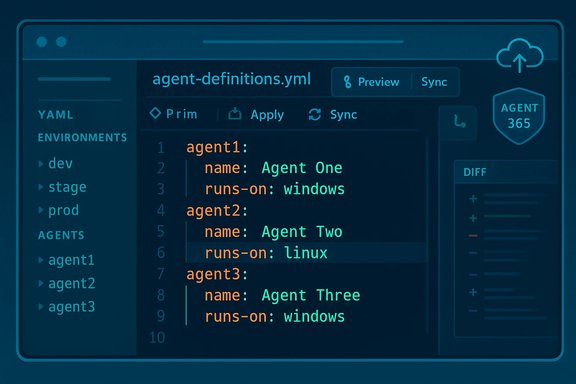Click the first window control dot
This screenshot has width=576, height=384.
(x=42, y=42)
